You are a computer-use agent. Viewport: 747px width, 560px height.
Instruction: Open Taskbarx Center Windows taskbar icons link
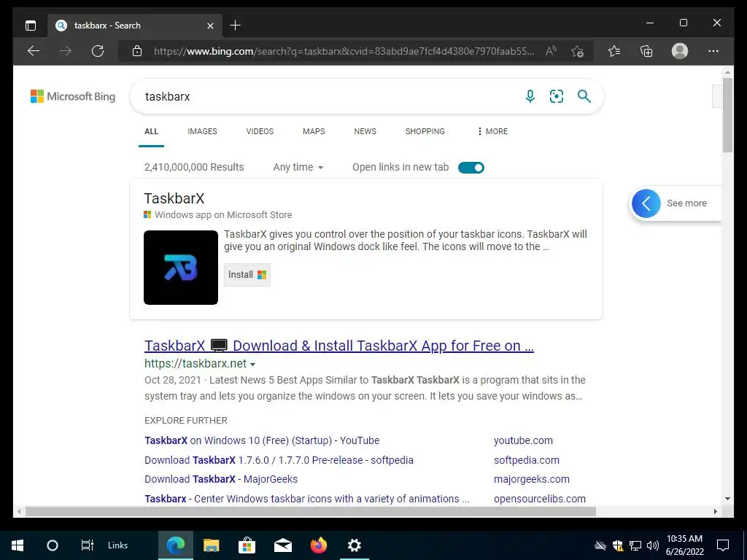[x=307, y=499]
